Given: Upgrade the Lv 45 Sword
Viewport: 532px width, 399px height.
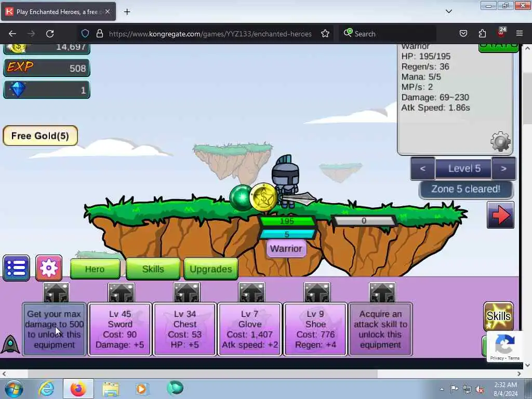Looking at the screenshot, I should 120,329.
